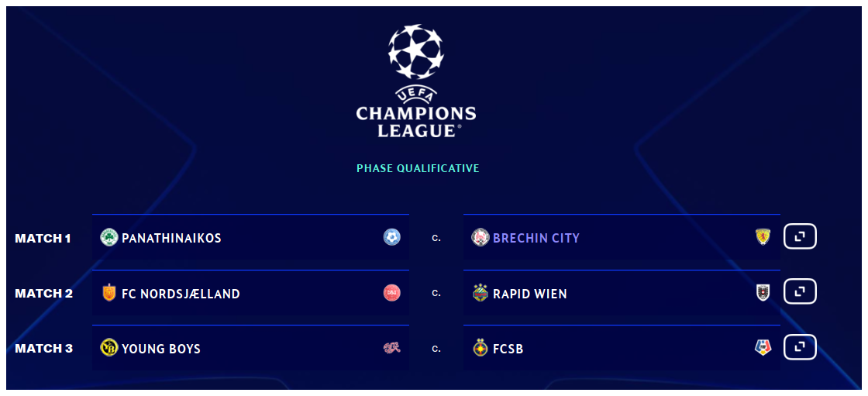Click the Brechin City club crest
Screen dimensions: 868x396
480,238
